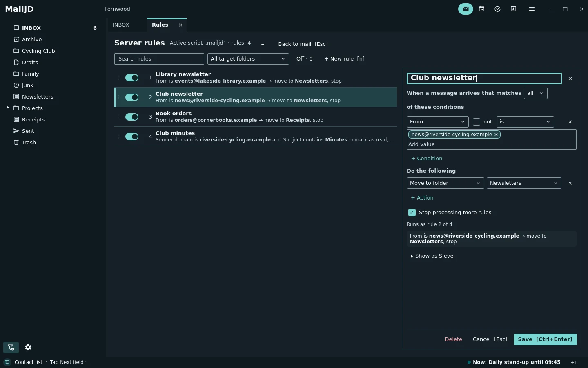Viewport: 588px width, 368px height.
Task: Click the Save rule button
Action: tap(546, 339)
